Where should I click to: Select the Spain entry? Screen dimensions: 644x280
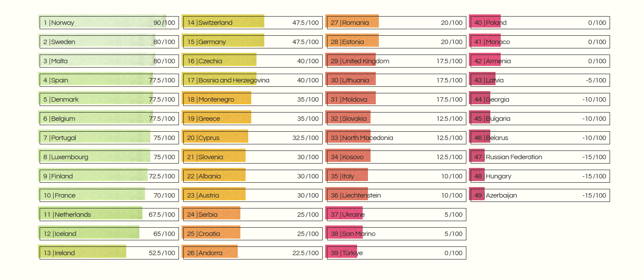[109, 80]
